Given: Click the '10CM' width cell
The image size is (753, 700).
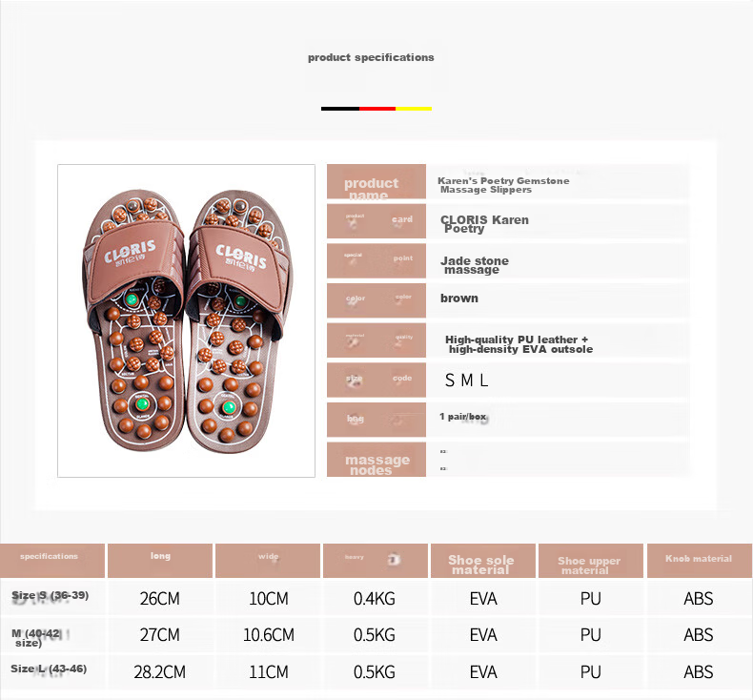Looking at the screenshot, I should (x=269, y=599).
